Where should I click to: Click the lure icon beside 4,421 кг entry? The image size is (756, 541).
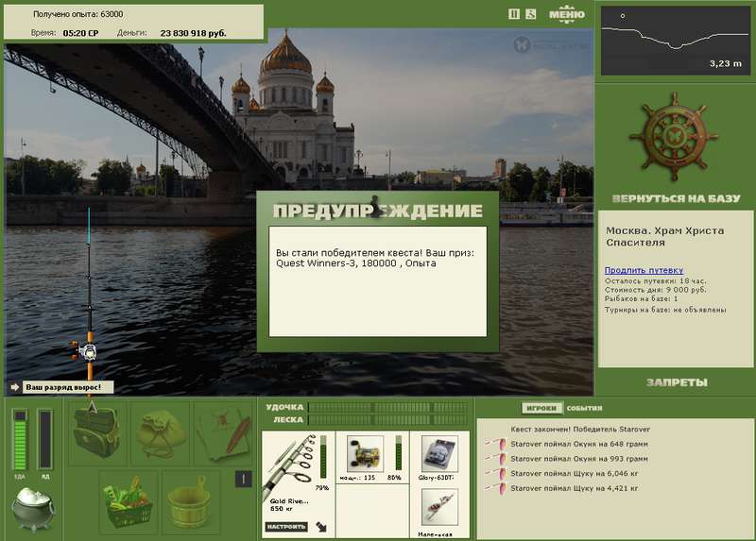(495, 488)
